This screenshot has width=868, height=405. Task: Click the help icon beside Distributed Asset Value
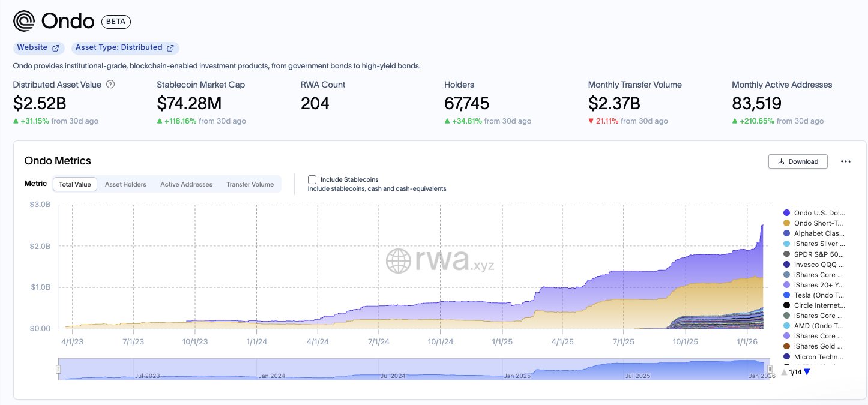click(110, 85)
